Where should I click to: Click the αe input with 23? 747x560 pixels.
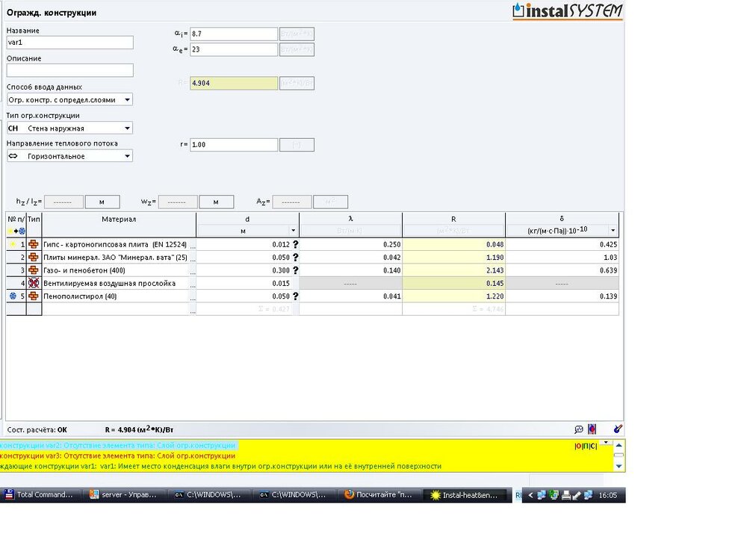[233, 49]
